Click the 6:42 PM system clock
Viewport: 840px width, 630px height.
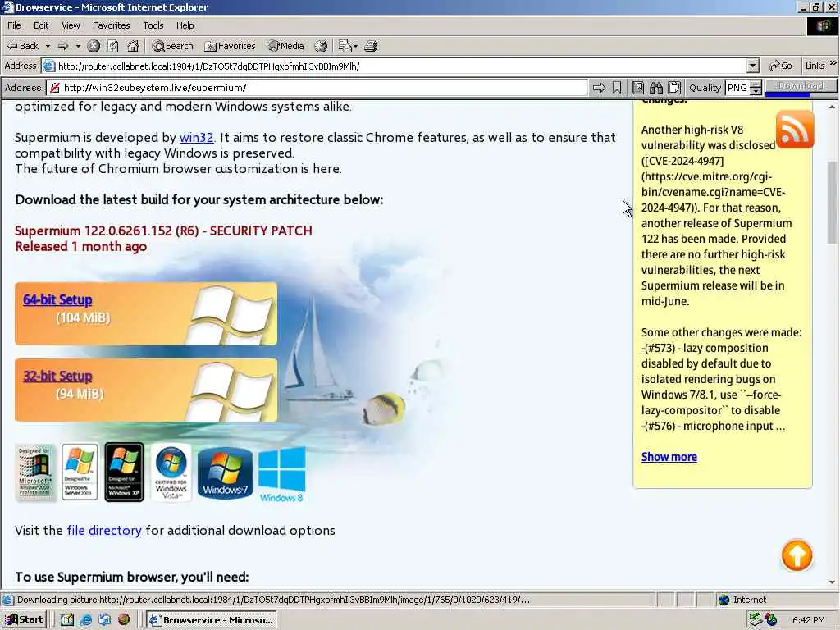[808, 620]
